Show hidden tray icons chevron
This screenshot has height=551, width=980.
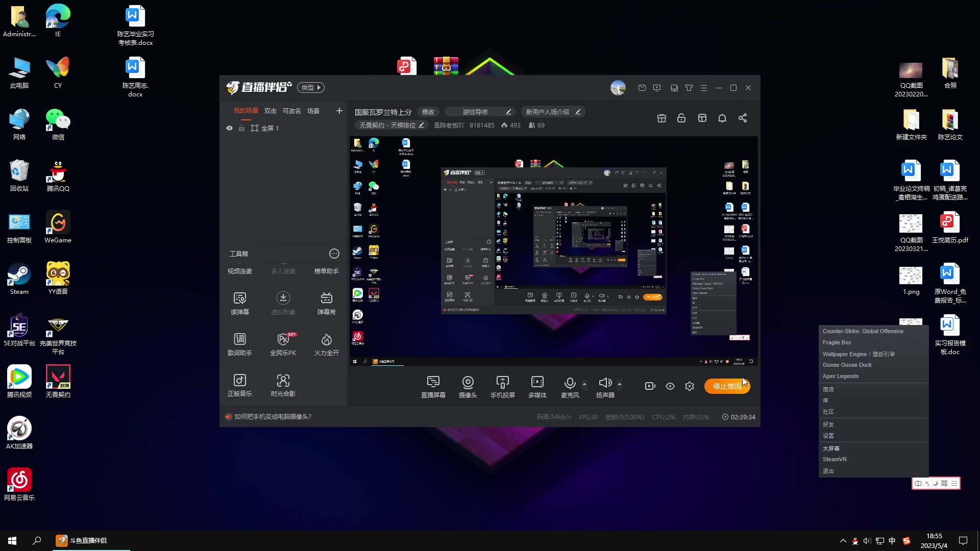point(843,541)
